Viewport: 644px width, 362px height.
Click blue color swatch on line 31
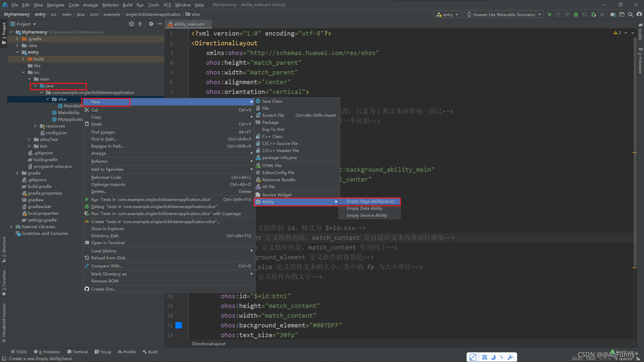coord(179,325)
